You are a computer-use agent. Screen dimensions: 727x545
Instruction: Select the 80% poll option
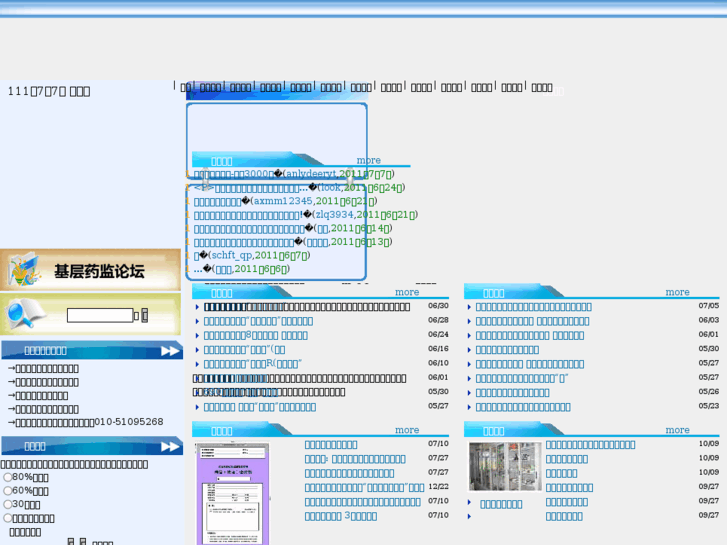click(7, 477)
